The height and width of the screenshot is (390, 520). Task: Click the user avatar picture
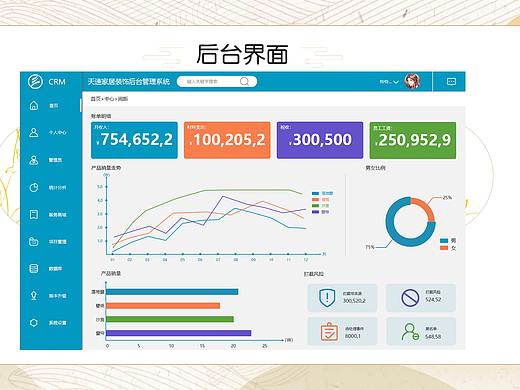pyautogui.click(x=412, y=81)
